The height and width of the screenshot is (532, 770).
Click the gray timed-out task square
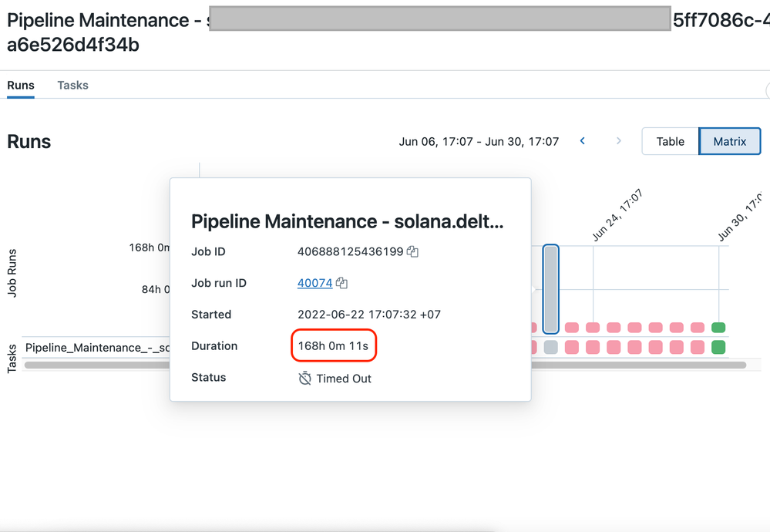(x=550, y=347)
